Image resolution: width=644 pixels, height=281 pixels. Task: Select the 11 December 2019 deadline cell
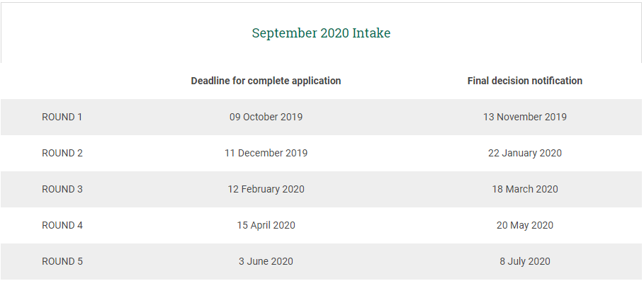click(x=266, y=153)
